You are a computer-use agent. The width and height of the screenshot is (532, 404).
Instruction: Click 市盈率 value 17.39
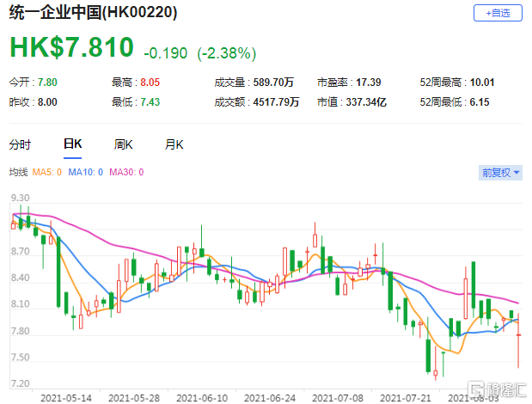(x=369, y=83)
